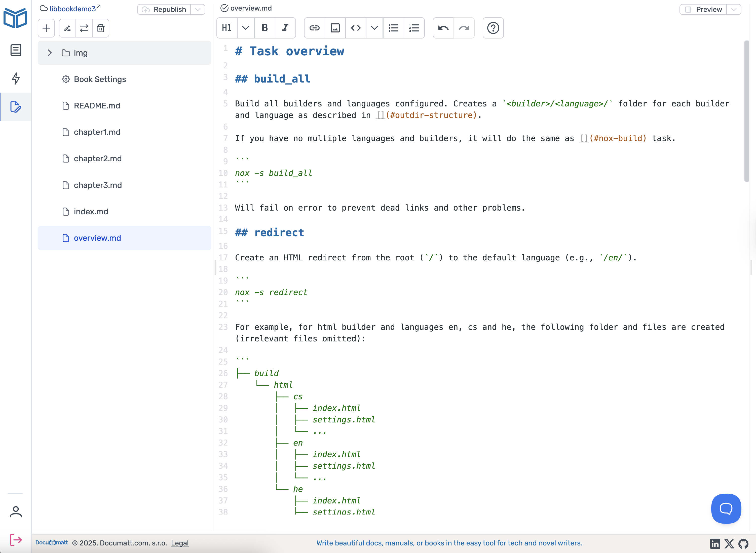This screenshot has height=553, width=756.
Task: Toggle the bulleted list formatting
Action: click(393, 28)
